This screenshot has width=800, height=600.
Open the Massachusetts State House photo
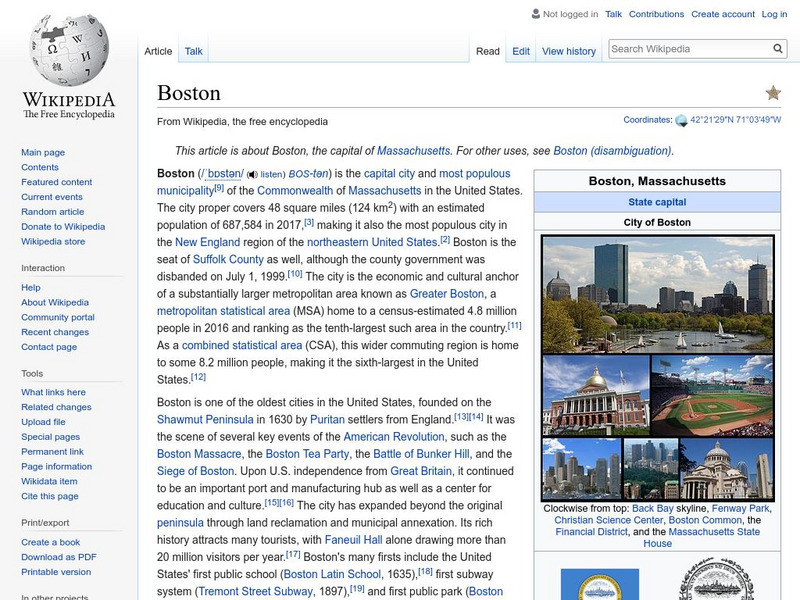594,394
